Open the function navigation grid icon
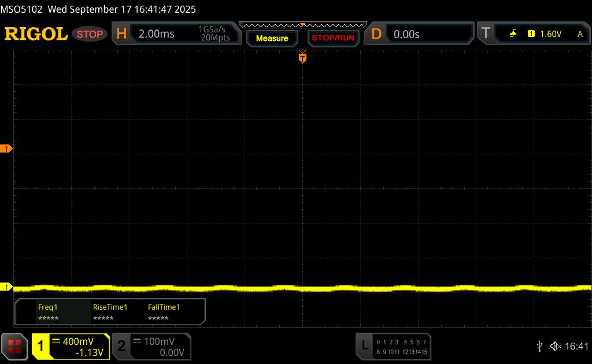 [x=15, y=346]
